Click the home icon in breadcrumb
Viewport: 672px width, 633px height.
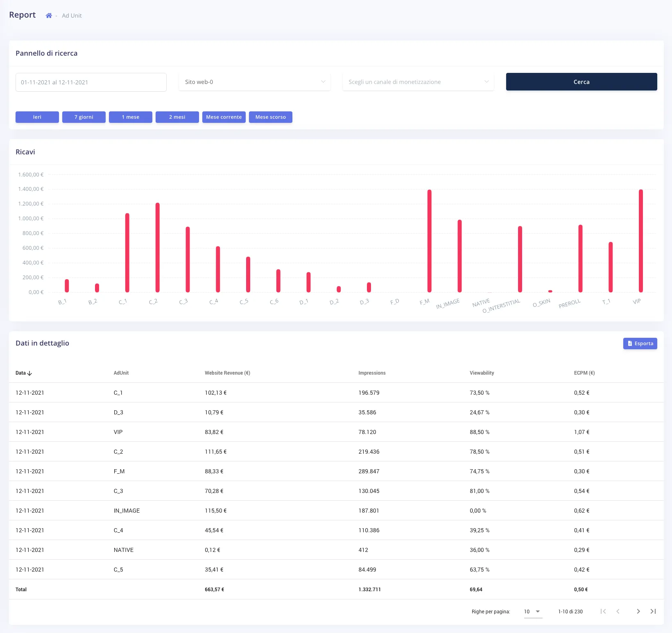[49, 16]
